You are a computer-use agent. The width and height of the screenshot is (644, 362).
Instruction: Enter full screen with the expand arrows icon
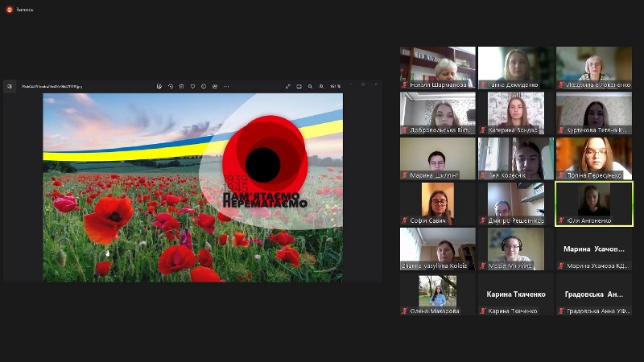point(288,86)
